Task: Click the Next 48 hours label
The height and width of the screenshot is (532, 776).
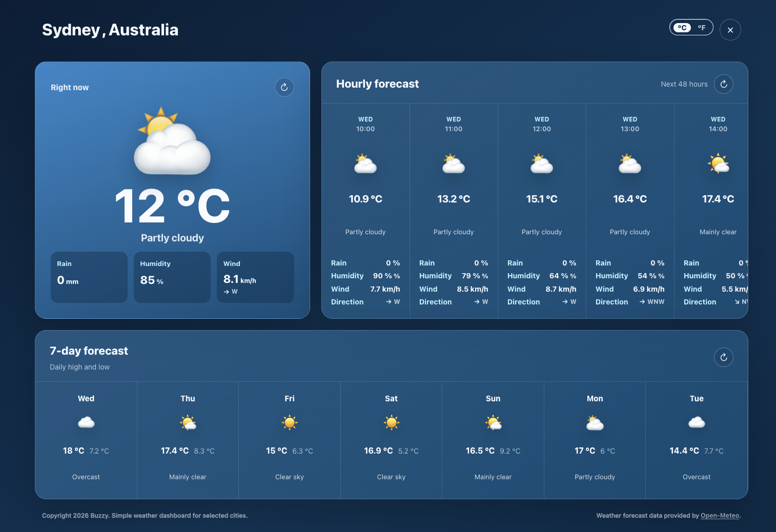Action: point(684,84)
